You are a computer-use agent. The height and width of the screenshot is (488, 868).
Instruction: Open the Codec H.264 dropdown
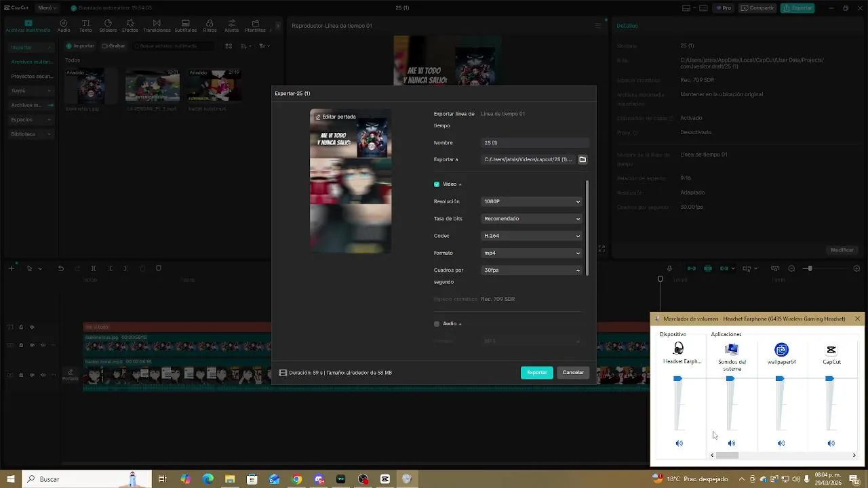tap(532, 236)
